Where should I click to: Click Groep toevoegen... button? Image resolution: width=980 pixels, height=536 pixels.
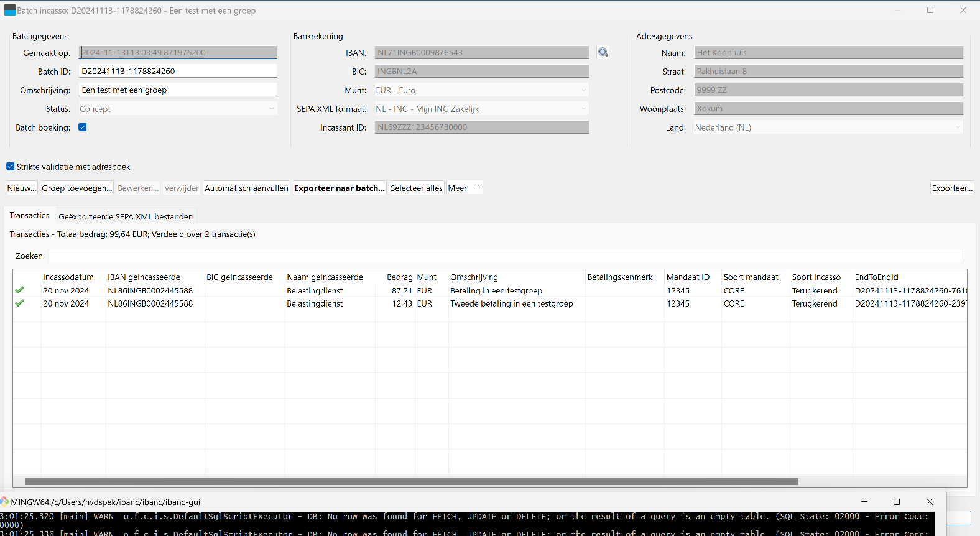click(x=77, y=188)
